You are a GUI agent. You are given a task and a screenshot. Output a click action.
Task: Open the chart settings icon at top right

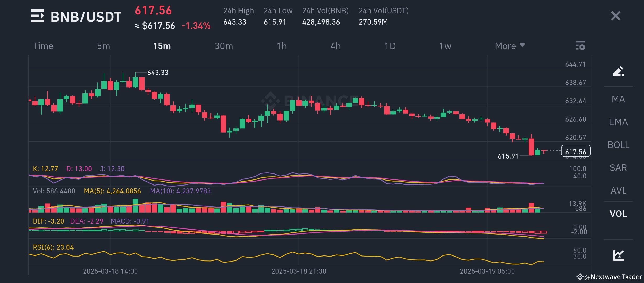point(581,46)
